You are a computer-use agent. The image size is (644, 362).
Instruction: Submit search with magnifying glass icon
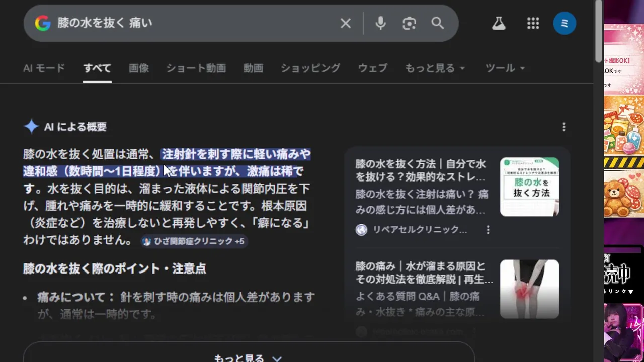438,23
